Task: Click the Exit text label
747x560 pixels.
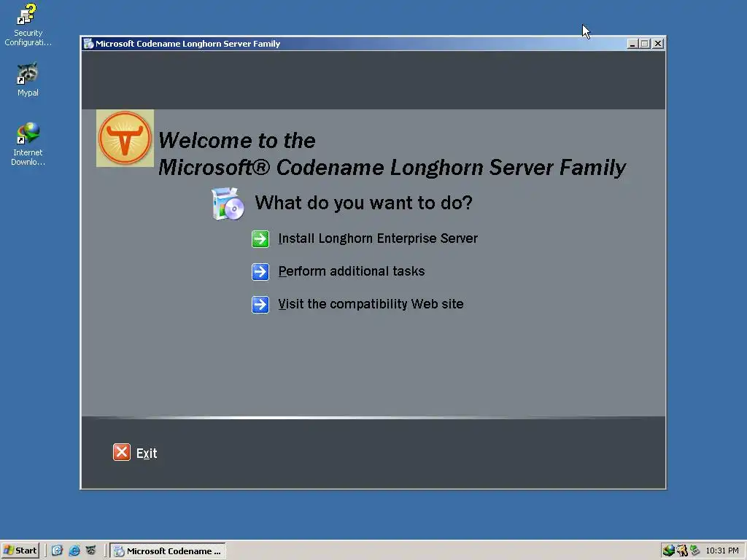Action: (147, 454)
